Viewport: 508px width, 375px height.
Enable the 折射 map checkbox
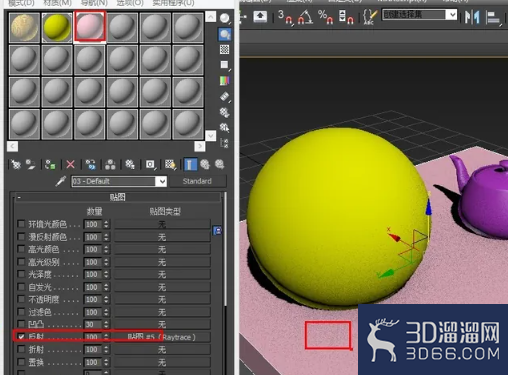[21, 349]
